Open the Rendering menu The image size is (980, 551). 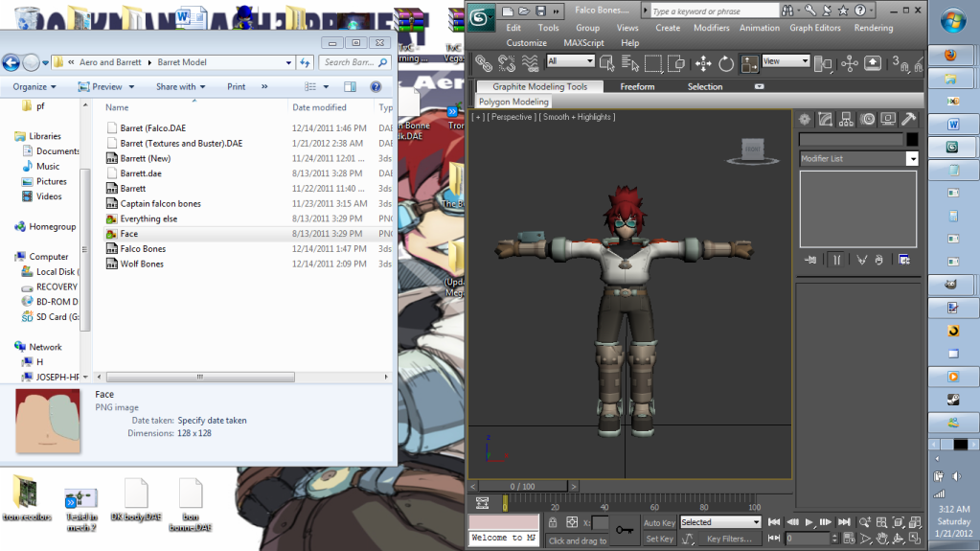tap(873, 28)
